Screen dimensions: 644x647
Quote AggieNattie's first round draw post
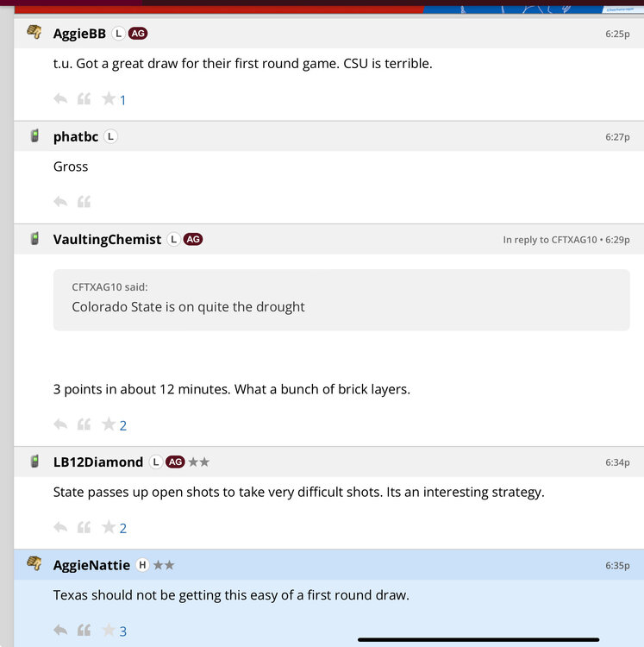tap(84, 631)
